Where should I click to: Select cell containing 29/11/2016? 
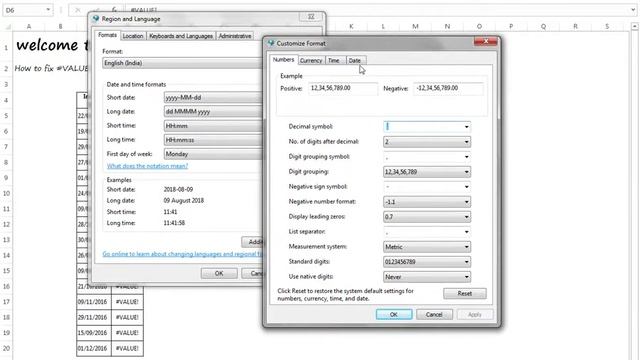coord(93,318)
